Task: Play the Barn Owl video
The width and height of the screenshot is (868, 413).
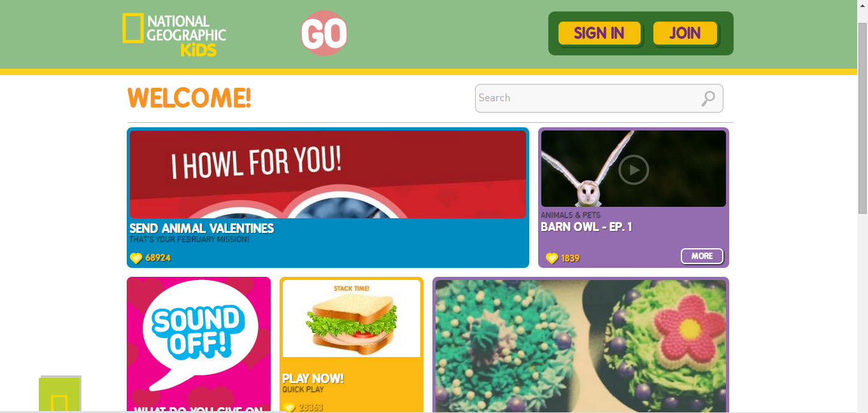Action: pos(634,170)
